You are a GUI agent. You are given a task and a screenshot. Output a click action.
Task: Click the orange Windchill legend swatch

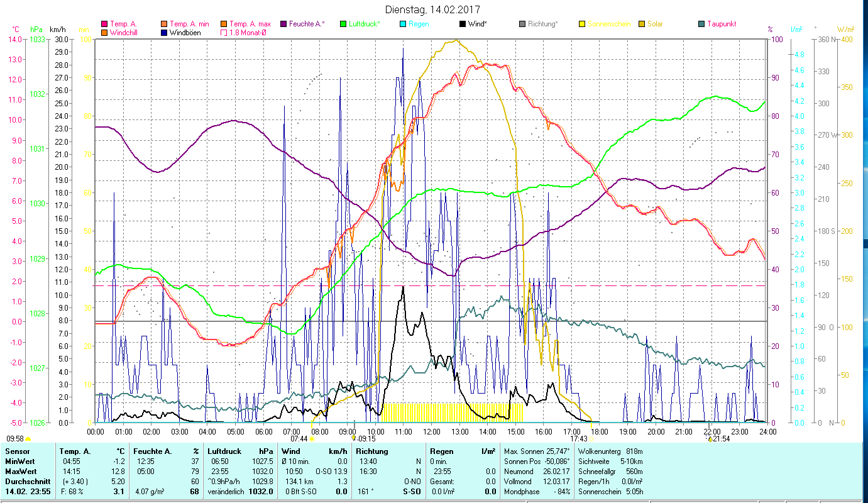pyautogui.click(x=104, y=32)
